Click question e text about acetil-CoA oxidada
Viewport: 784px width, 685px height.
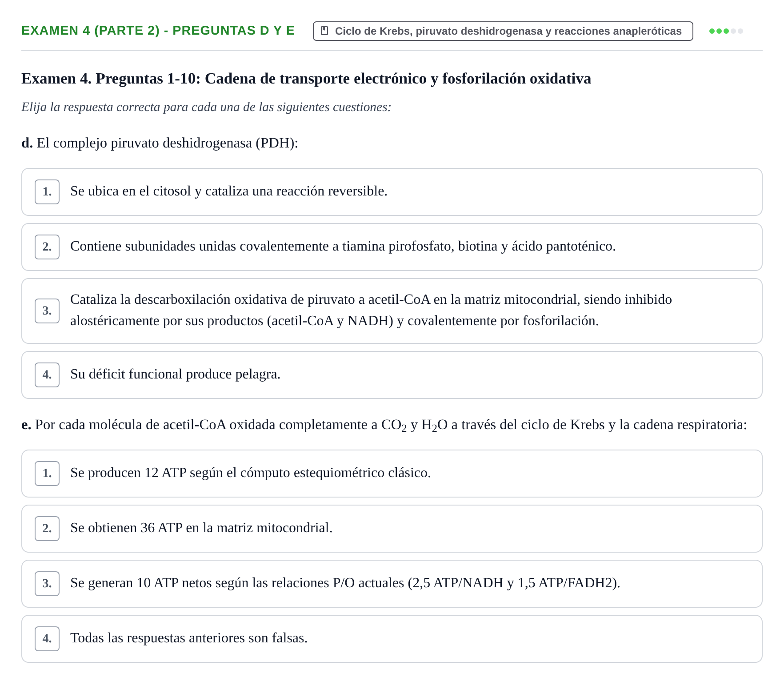(384, 425)
